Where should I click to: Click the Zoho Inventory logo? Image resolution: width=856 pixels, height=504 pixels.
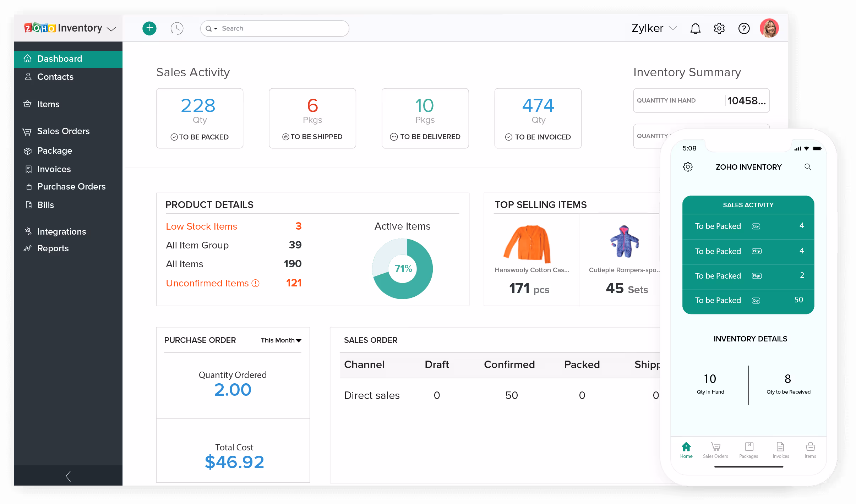(63, 28)
